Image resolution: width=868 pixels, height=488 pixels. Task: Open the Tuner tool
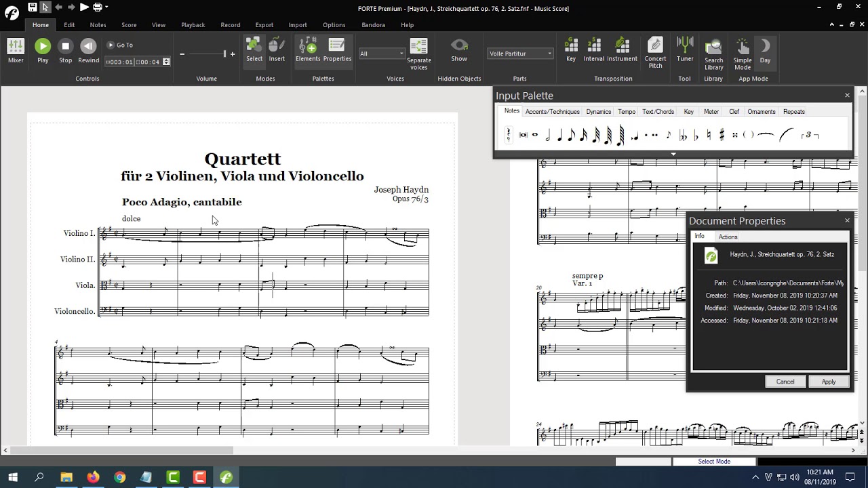685,50
